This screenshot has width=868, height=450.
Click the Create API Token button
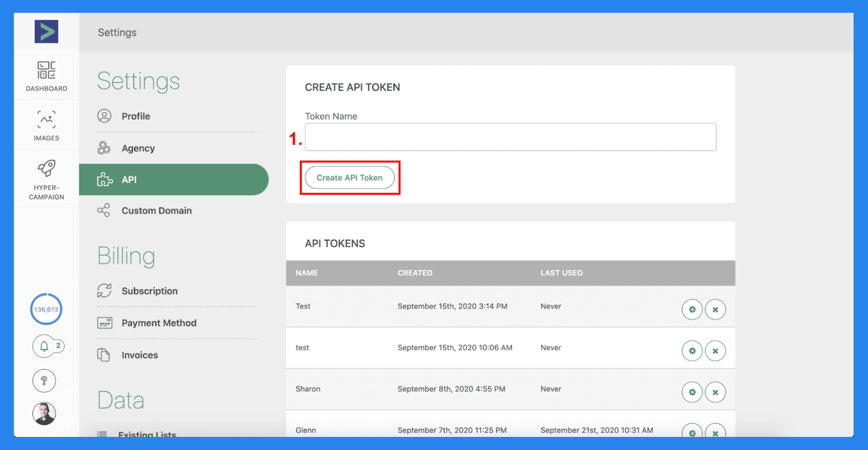(349, 178)
